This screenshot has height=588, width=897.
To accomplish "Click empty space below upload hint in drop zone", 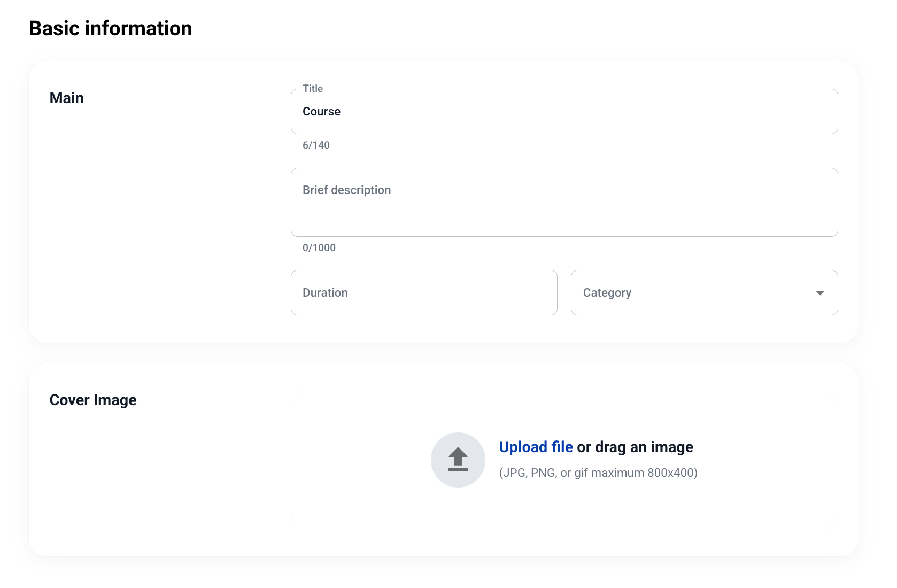I will pos(564,508).
